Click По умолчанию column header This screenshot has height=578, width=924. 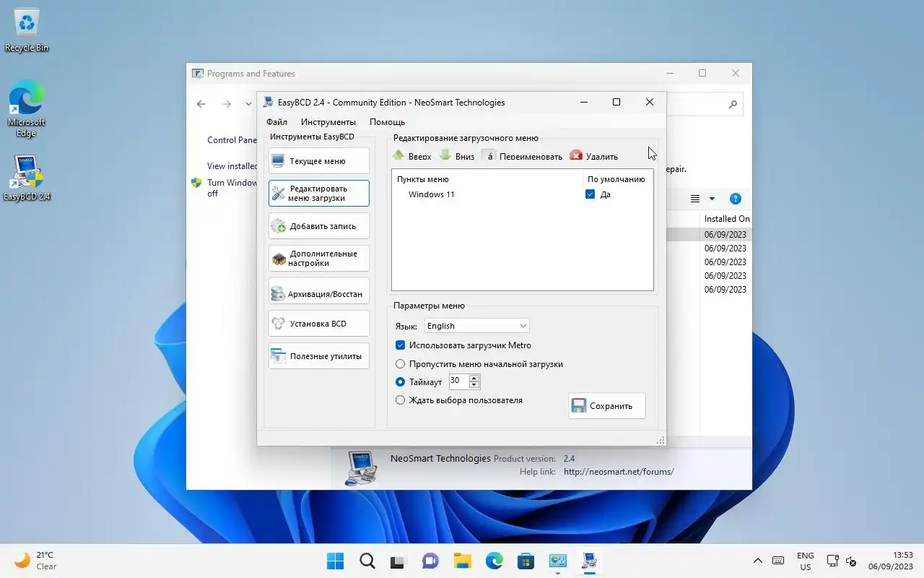coord(617,179)
